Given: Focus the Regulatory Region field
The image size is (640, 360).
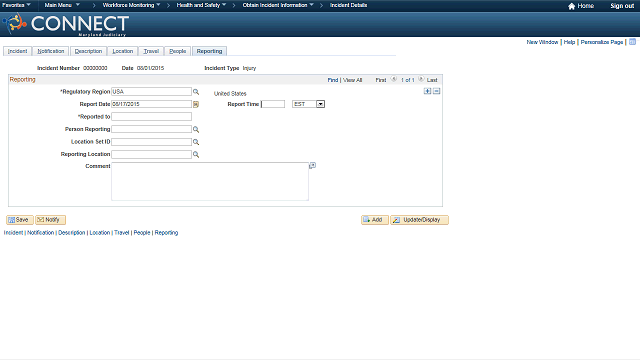Looking at the screenshot, I should pyautogui.click(x=151, y=91).
